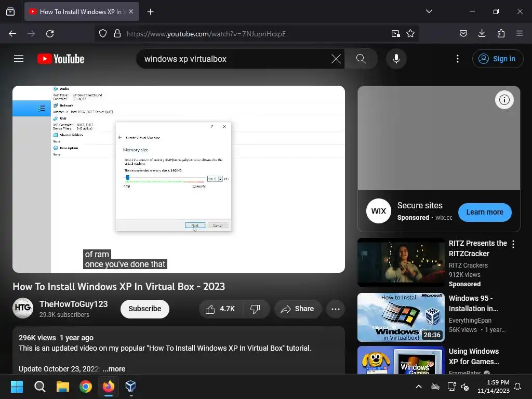Open the 'Windows 95 - Installation in...' video title
Image resolution: width=532 pixels, height=399 pixels.
coord(473,303)
